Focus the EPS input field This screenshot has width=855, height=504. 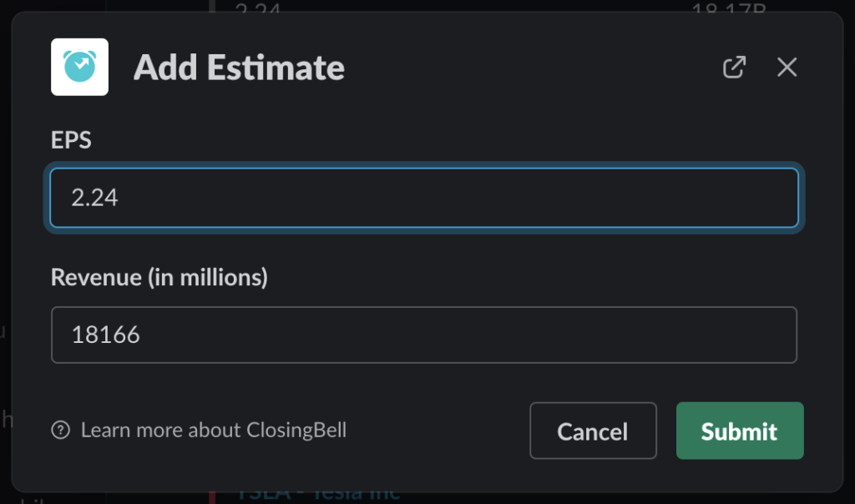[x=424, y=198]
